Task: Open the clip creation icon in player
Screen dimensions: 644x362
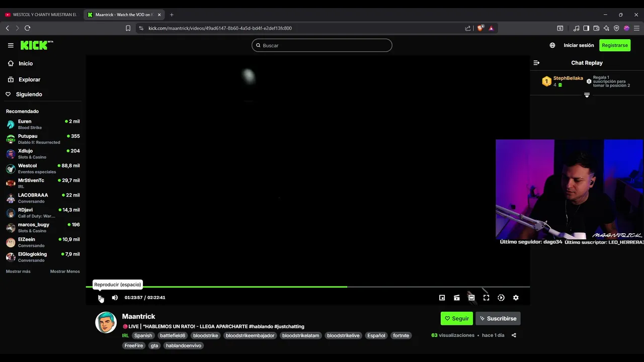Action: point(457,298)
